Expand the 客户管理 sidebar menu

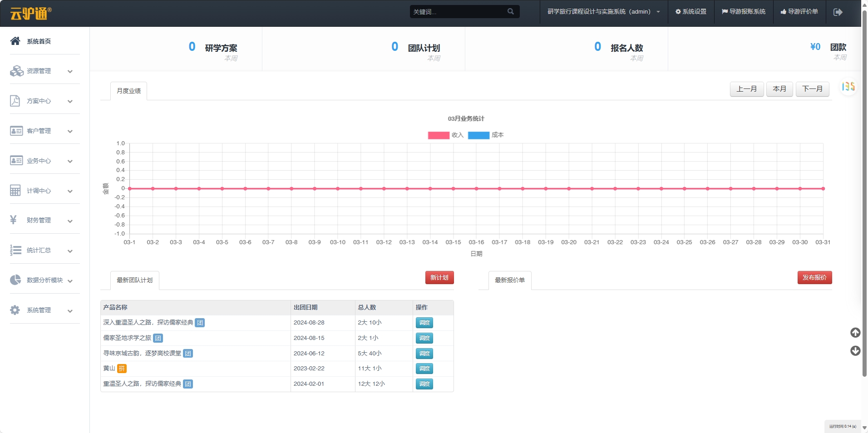pyautogui.click(x=41, y=131)
